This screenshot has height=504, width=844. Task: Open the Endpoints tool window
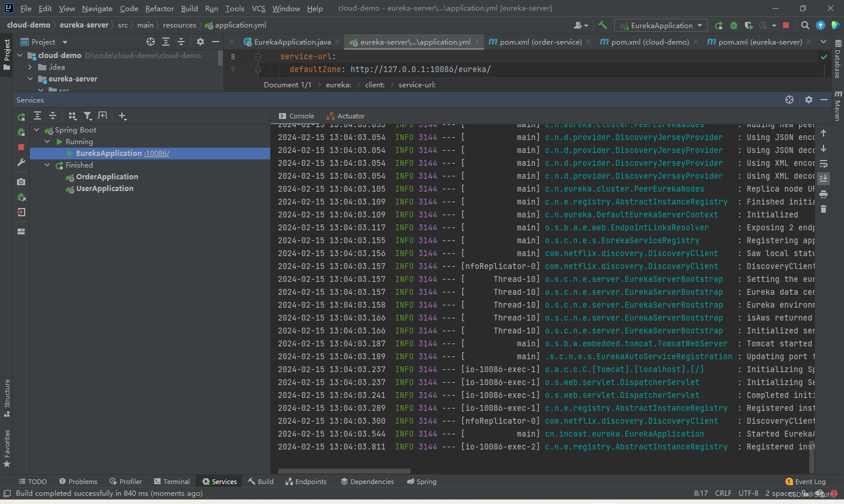(305, 482)
